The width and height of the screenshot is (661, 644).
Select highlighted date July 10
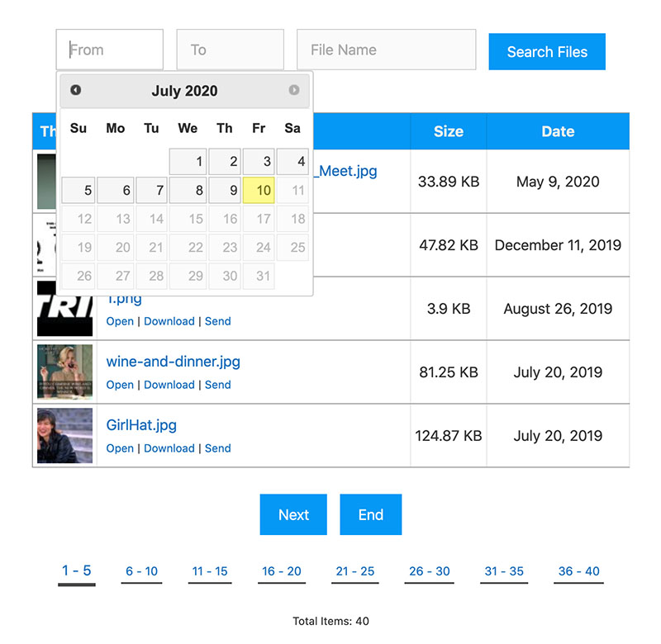259,191
